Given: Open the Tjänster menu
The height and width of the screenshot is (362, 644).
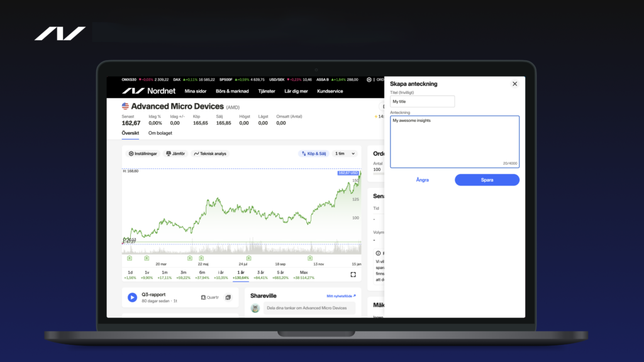Looking at the screenshot, I should point(267,91).
